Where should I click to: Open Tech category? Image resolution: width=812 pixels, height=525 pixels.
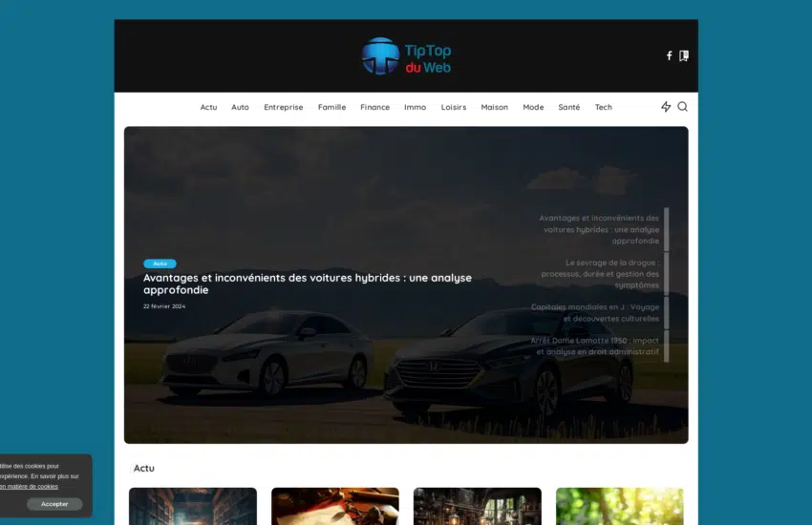[604, 107]
